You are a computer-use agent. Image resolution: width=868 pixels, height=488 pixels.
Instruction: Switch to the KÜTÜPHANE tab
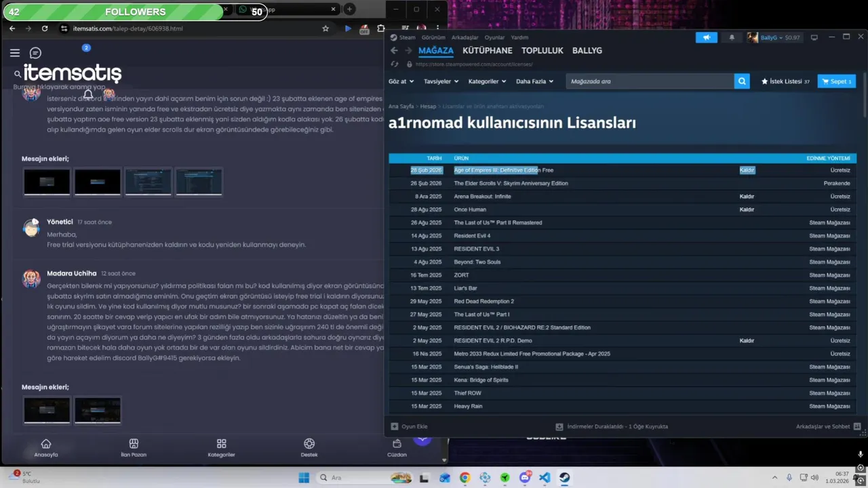(x=487, y=50)
